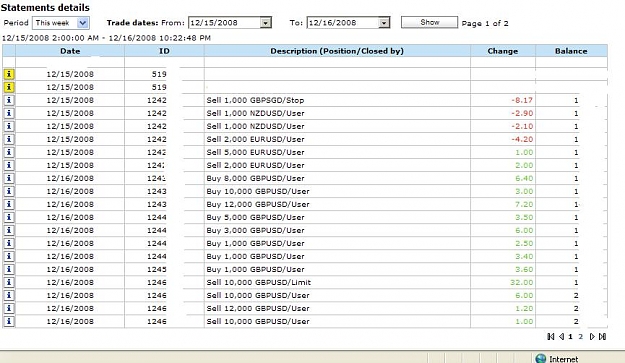Open info icon for Sell 10,000 GBPUSD/User 6.00 row
The height and width of the screenshot is (363, 625).
point(9,295)
